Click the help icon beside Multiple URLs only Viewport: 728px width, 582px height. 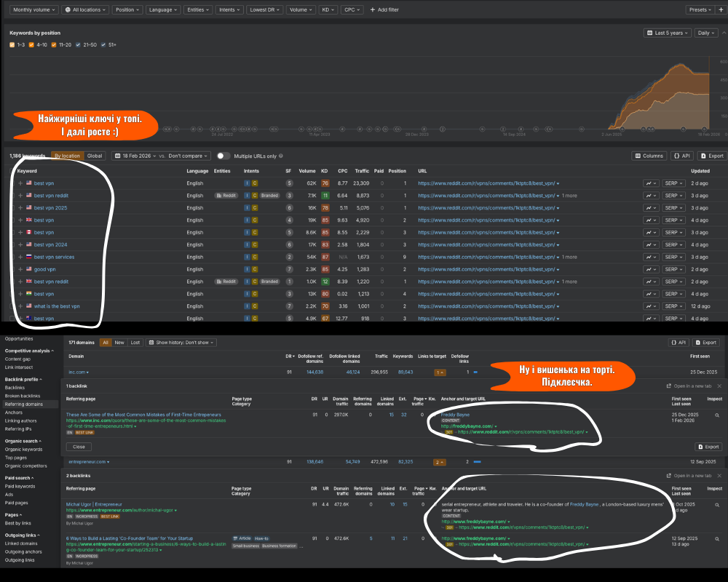[281, 156]
